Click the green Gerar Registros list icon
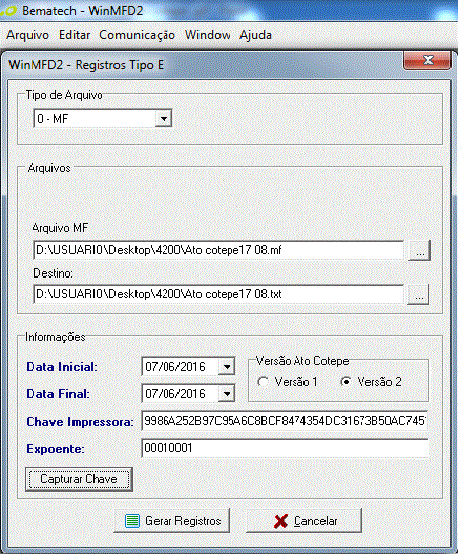Viewport: 458px width, 554px height. click(x=133, y=521)
